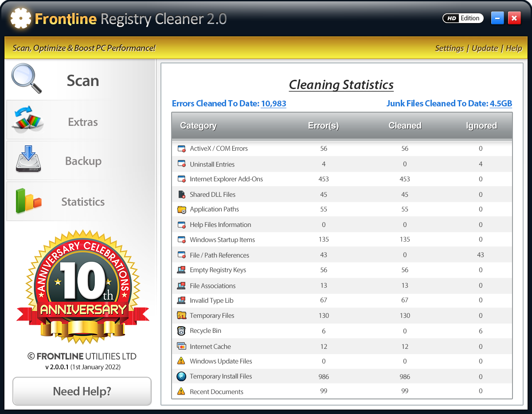Switch to the Extras tab
The width and height of the screenshot is (532, 414).
(x=81, y=120)
